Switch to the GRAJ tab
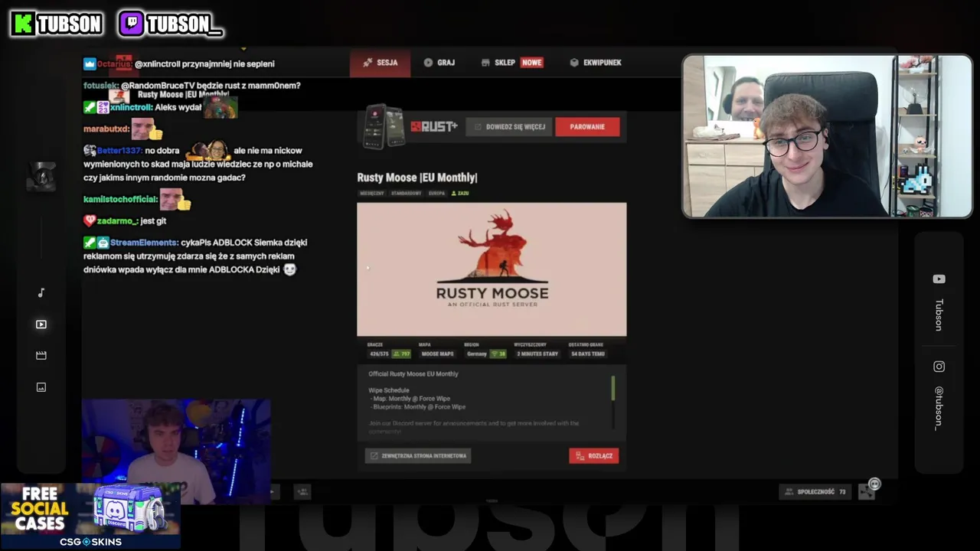The height and width of the screenshot is (551, 980). [439, 63]
